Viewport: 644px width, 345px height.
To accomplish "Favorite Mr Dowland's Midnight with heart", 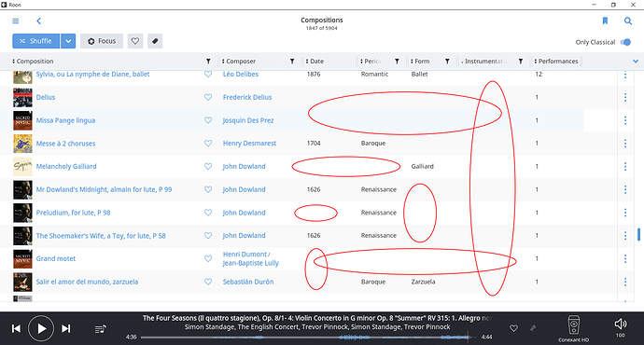I will [208, 189].
